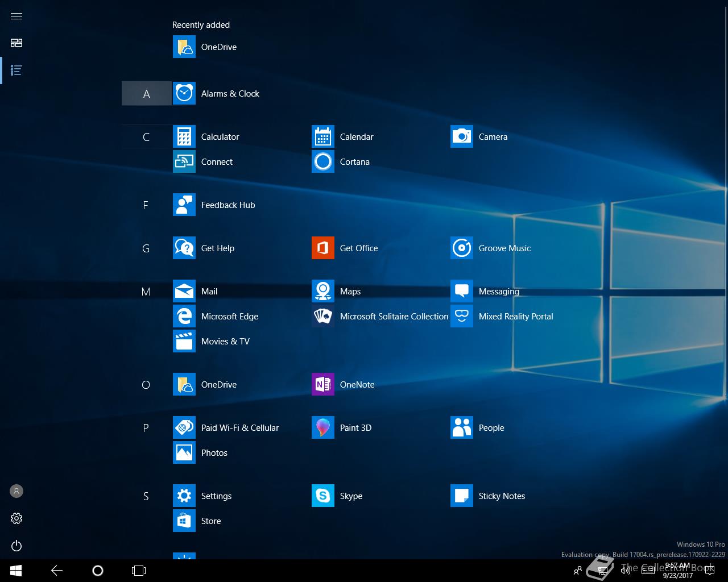Click the letter A header
The width and height of the screenshot is (728, 582).
pyautogui.click(x=146, y=94)
